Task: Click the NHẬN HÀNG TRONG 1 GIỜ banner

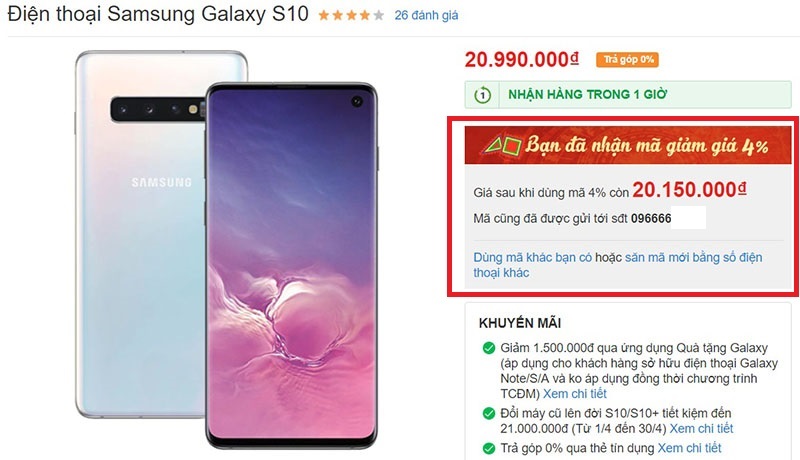Action: 628,94
